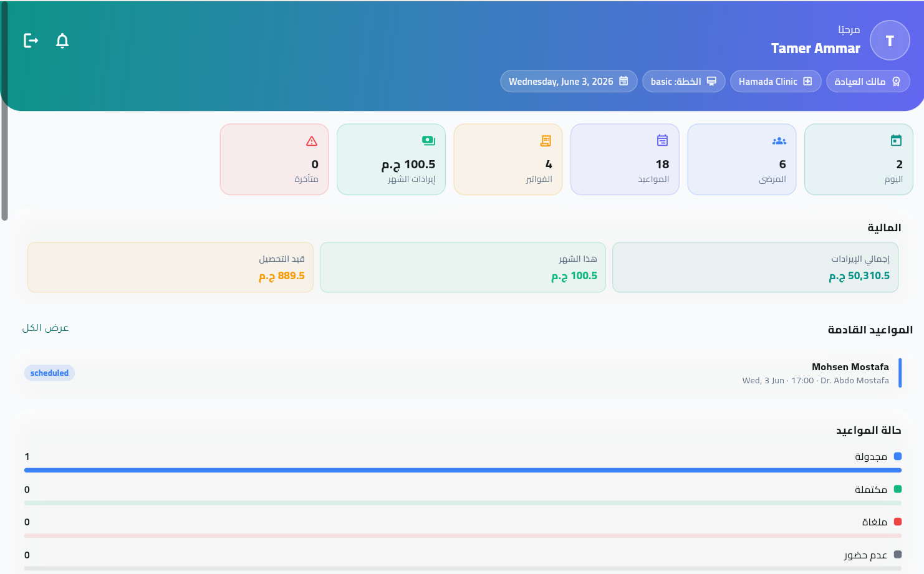Open the Wednesday, June 3, 2026 date chip

[569, 81]
